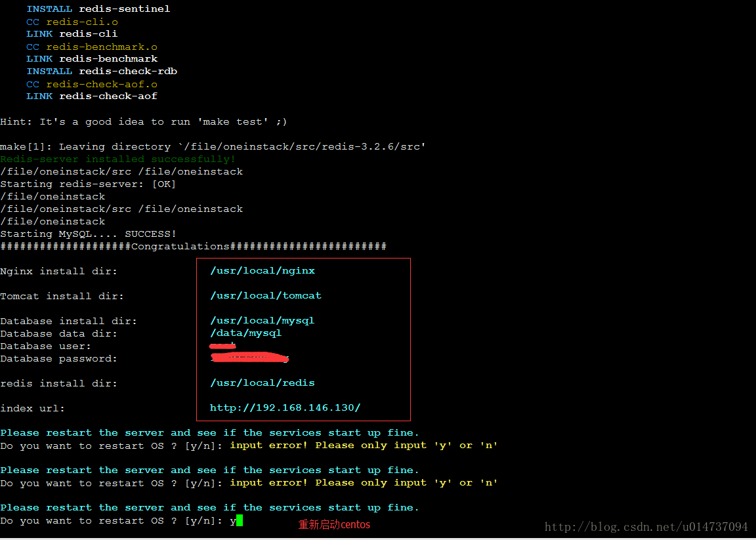Click the "redis install dir:" label
This screenshot has width=756, height=540.
tap(59, 383)
